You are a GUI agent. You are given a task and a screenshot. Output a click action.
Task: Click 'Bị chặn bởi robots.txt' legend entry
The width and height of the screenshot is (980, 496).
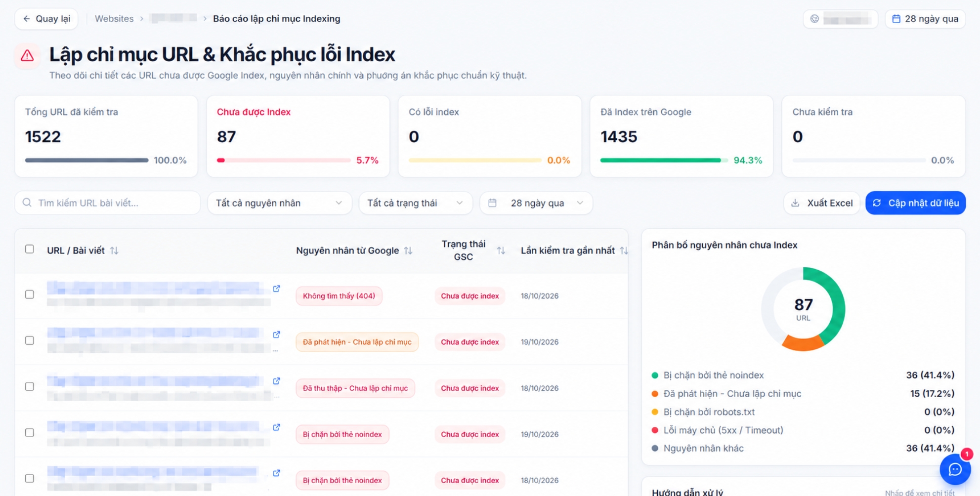(803, 412)
